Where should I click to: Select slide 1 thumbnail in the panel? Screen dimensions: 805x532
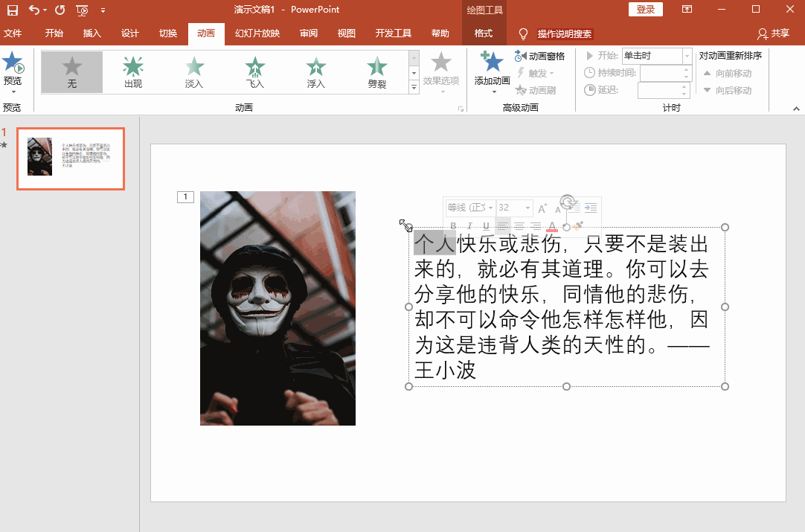click(71, 158)
